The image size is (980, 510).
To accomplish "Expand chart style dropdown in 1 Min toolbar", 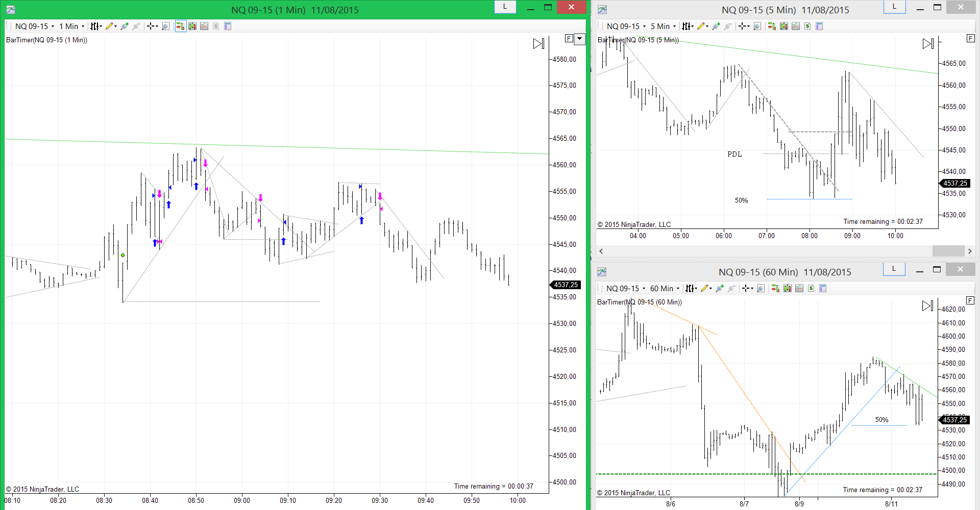I will pyautogui.click(x=101, y=26).
